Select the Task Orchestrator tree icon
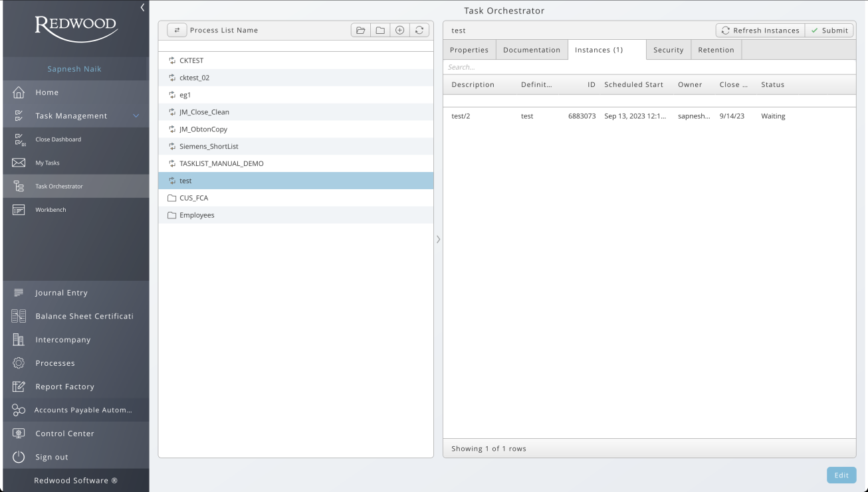Screen dimensions: 868x492 [x=19, y=187]
